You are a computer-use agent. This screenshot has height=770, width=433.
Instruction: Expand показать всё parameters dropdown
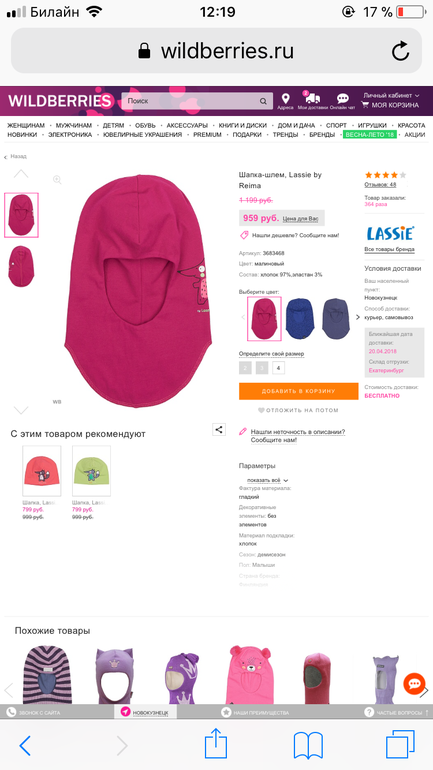tap(268, 480)
